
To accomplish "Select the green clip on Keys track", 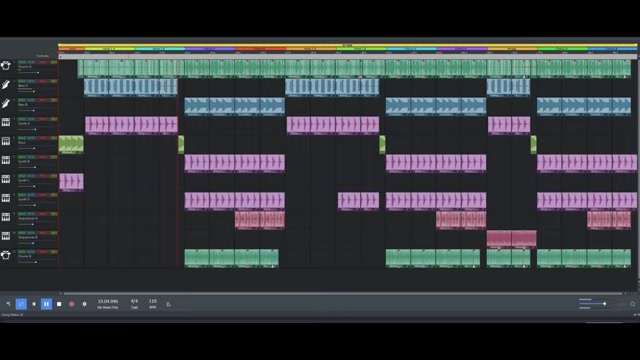I will (71, 145).
